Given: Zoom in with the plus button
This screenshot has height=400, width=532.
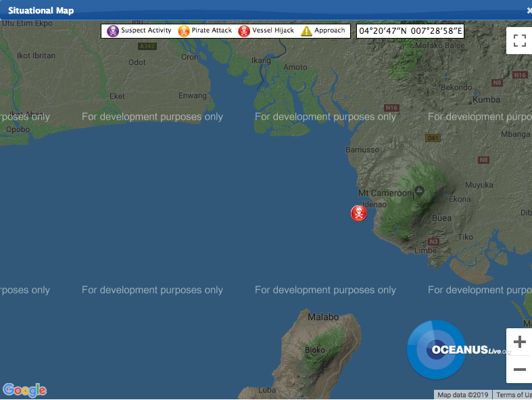Looking at the screenshot, I should 519,342.
